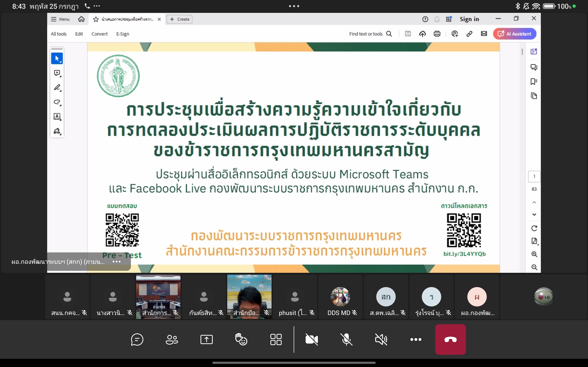
Task: Open the three-dot more actions menu
Action: (416, 339)
